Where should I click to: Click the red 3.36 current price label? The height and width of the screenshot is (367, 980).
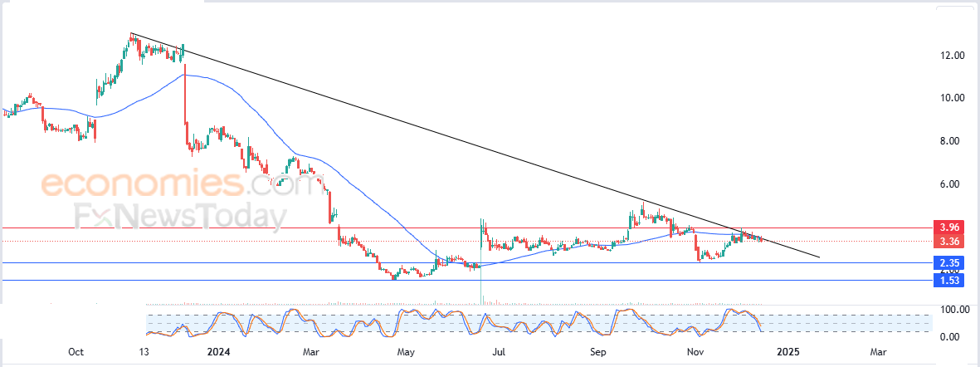pyautogui.click(x=949, y=242)
